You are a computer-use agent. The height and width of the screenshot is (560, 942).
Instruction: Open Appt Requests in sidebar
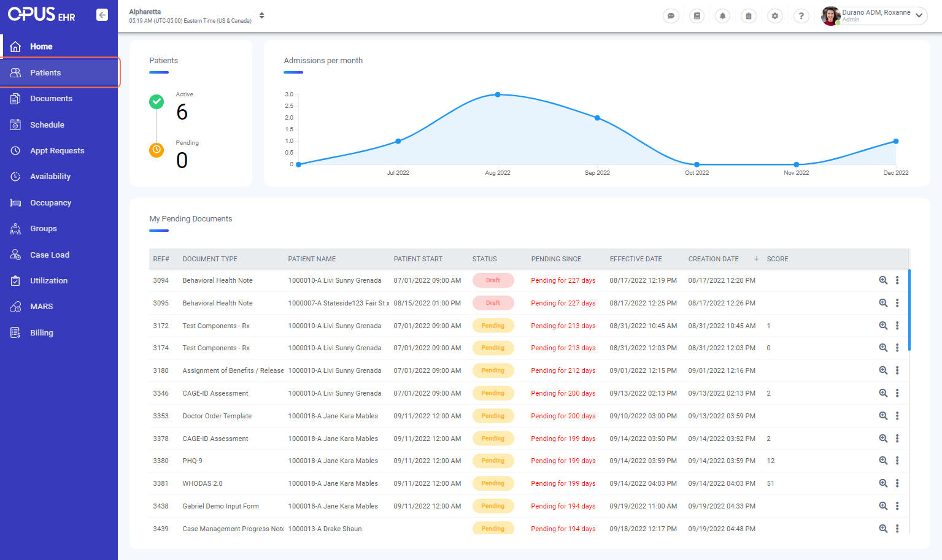pos(59,150)
